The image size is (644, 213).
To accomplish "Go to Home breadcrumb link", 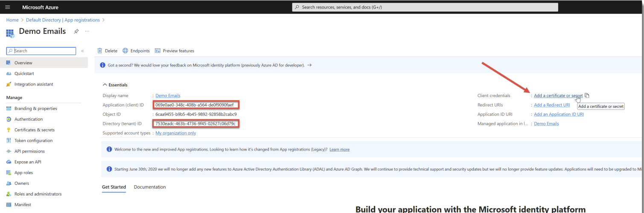I will click(12, 20).
